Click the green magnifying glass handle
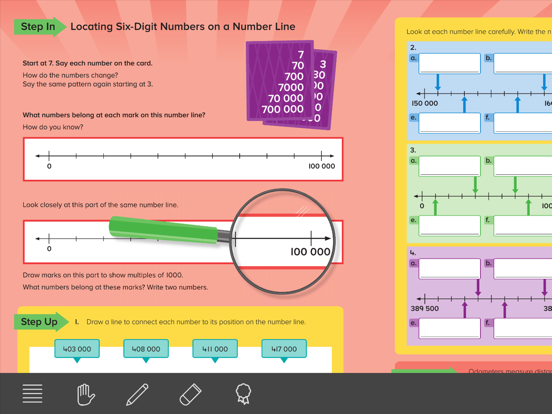The image size is (552, 414). tap(164, 230)
